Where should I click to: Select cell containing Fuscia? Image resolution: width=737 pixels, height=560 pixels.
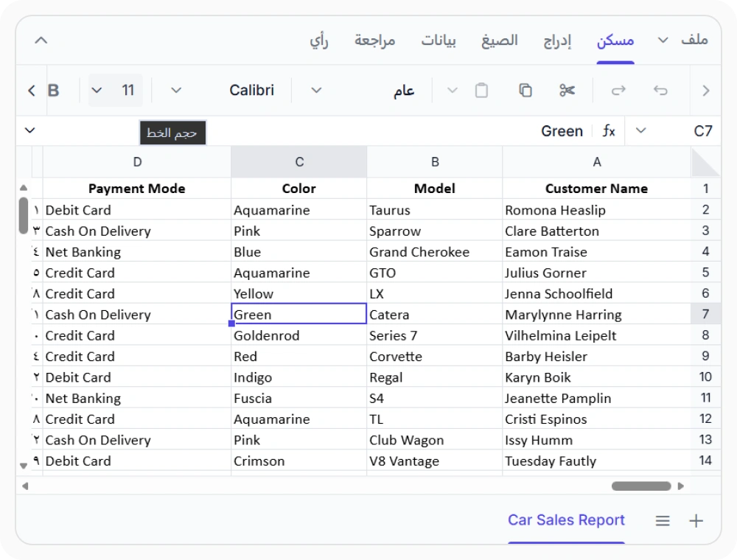tap(299, 398)
